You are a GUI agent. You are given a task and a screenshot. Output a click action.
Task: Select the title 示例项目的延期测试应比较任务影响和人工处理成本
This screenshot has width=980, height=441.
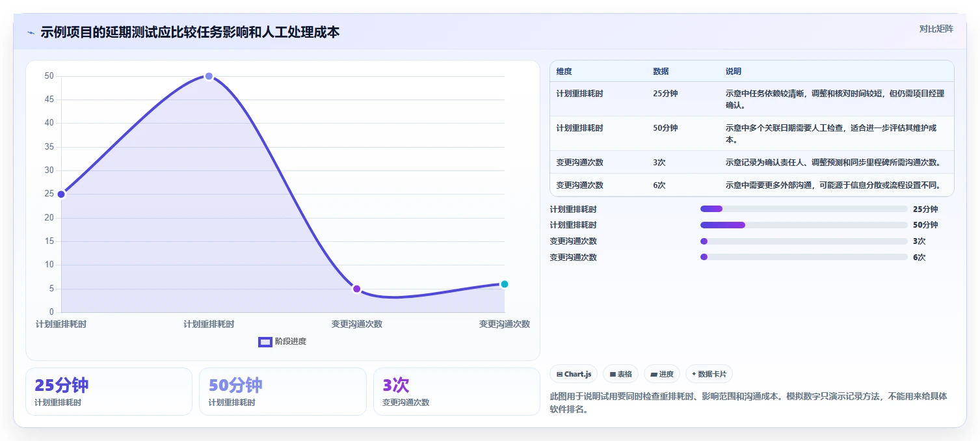pyautogui.click(x=190, y=32)
